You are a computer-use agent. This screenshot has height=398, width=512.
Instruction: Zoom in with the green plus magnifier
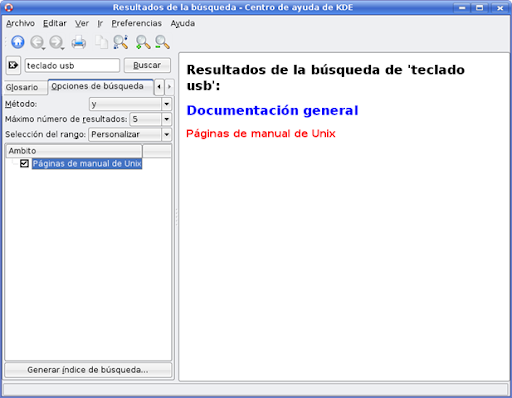[x=143, y=42]
